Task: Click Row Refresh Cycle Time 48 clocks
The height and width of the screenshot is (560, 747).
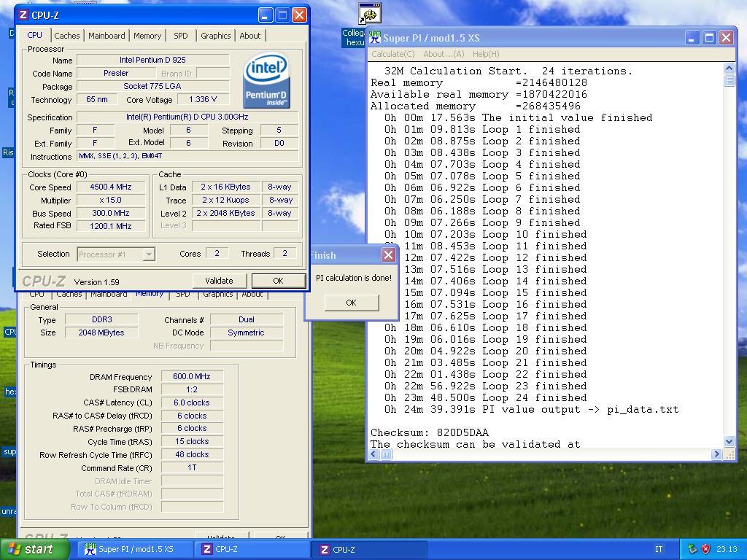Action: point(192,454)
